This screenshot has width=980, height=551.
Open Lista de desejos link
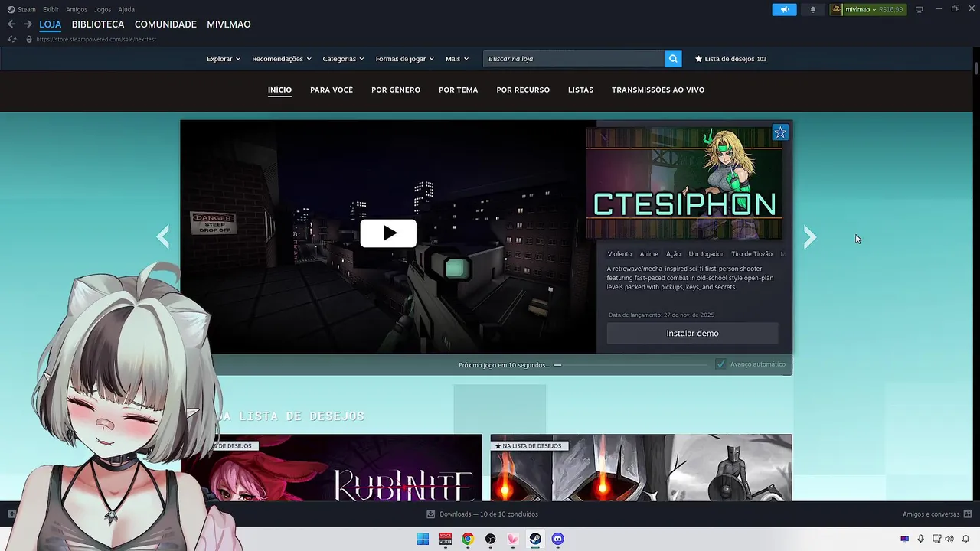[730, 59]
